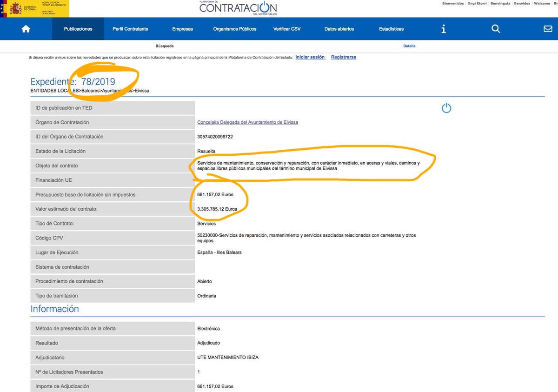Click ID de publicación en TED label
558x392 pixels.
(x=64, y=108)
